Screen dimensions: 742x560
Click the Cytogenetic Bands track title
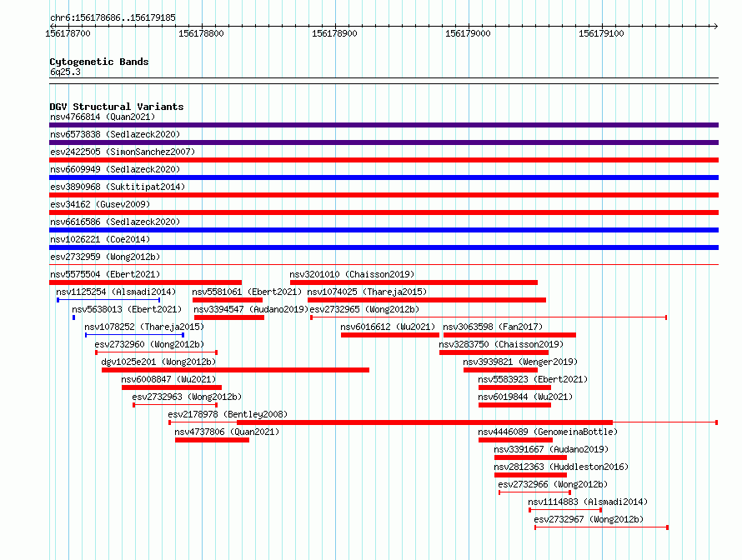click(x=99, y=62)
